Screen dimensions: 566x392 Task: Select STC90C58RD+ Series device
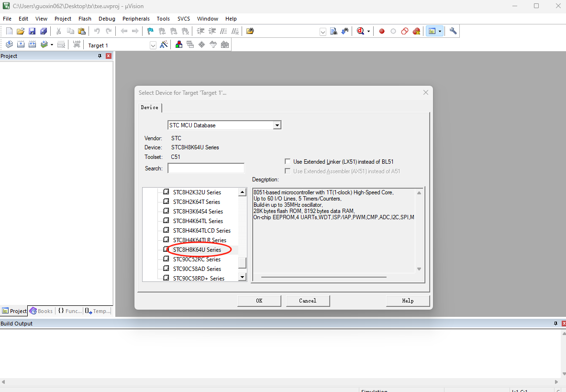pos(199,278)
